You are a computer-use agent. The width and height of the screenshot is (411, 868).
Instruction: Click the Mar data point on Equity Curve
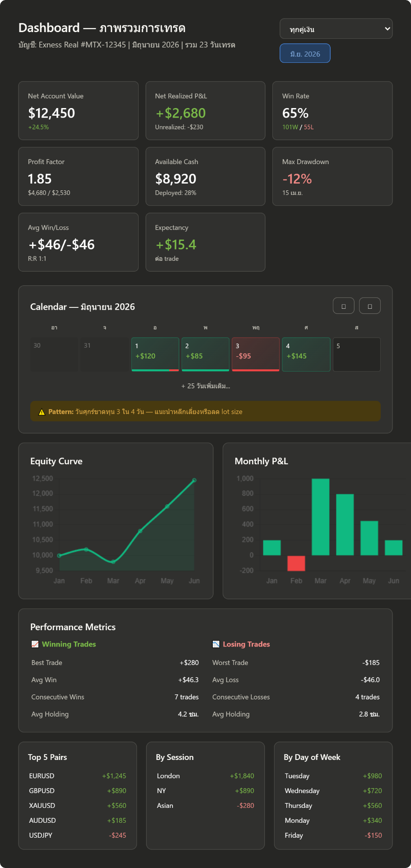113,561
